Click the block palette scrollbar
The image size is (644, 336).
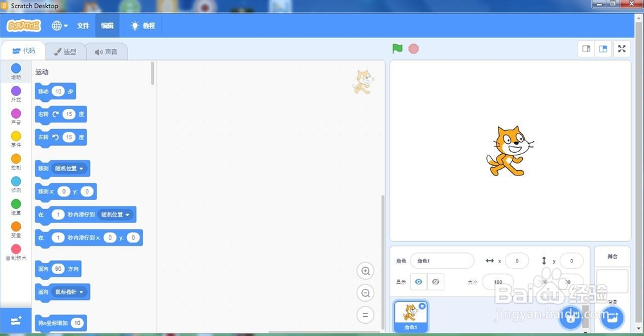point(153,74)
